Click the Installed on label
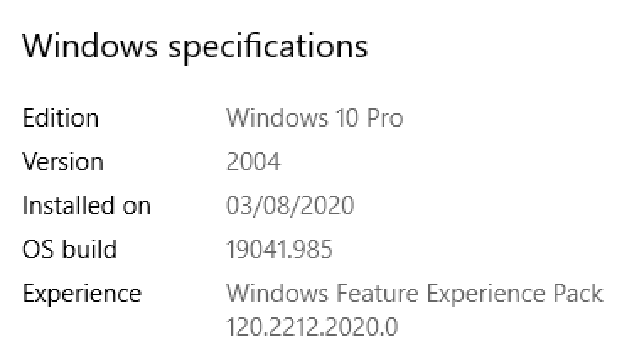This screenshot has width=644, height=351. coord(86,206)
